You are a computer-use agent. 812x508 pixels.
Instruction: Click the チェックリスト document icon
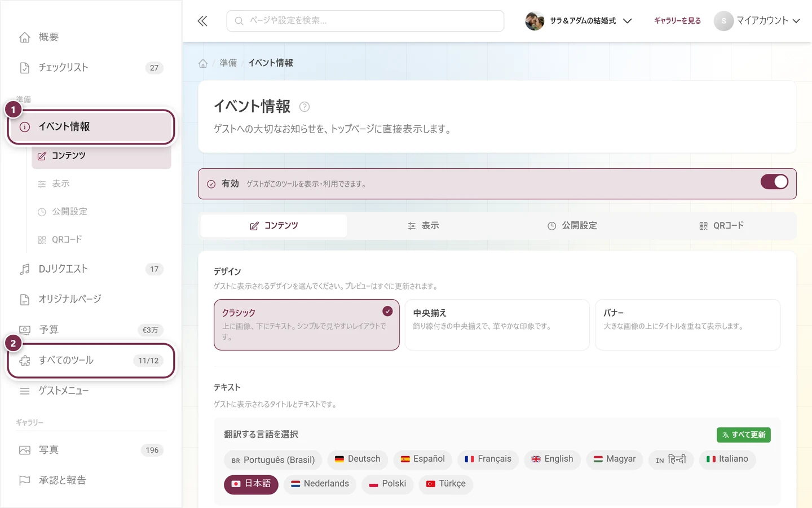click(x=25, y=68)
